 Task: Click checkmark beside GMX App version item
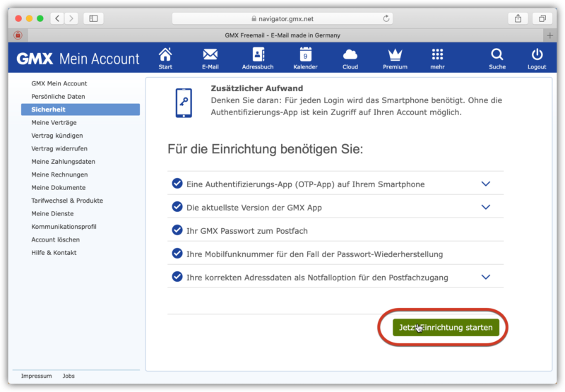click(x=177, y=207)
